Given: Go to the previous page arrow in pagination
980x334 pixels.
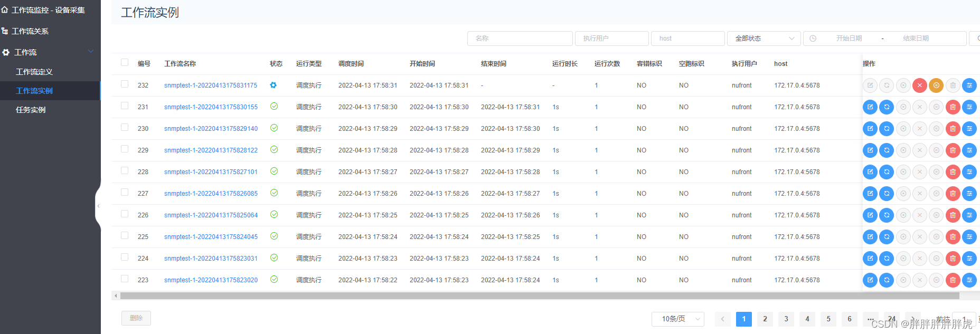Looking at the screenshot, I should pos(723,319).
